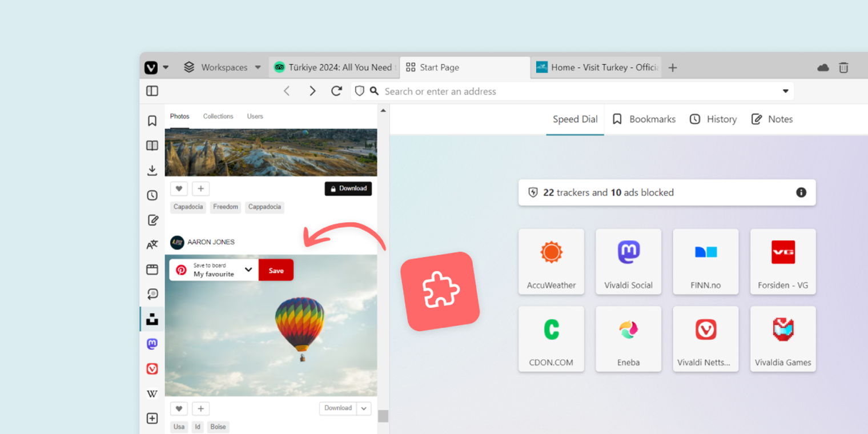Open the History panel in the sidebar
This screenshot has height=434, width=868.
coord(152,195)
